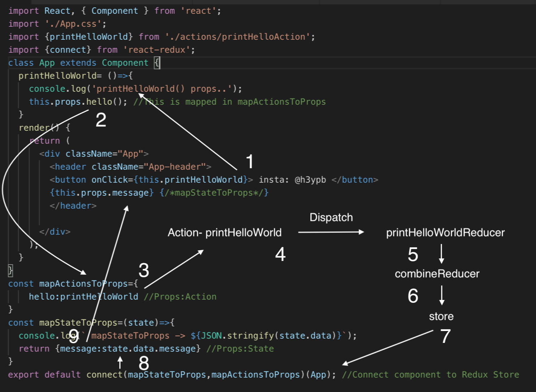Click the '//Props:Action' comment

click(x=180, y=297)
